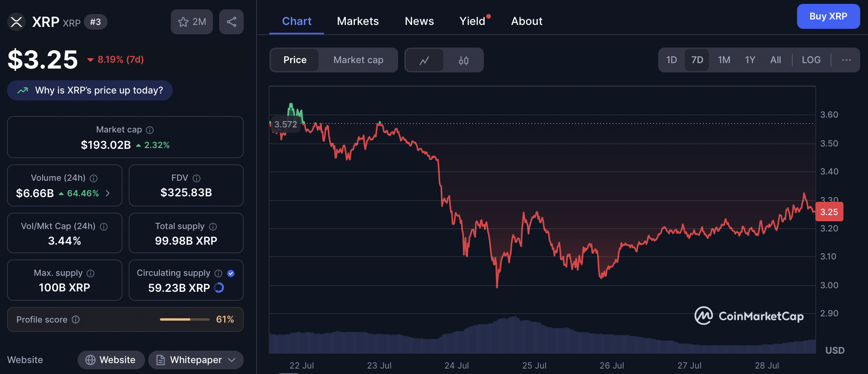Switch to candlestick chart icon

coord(464,60)
